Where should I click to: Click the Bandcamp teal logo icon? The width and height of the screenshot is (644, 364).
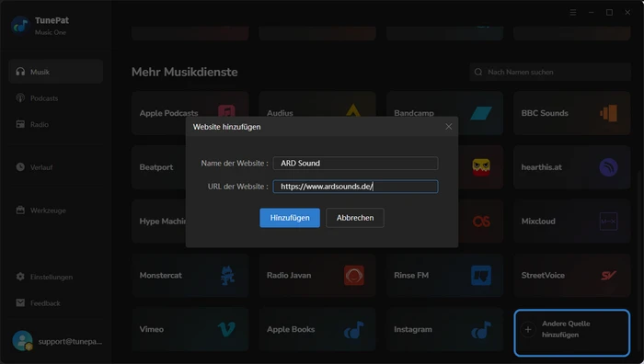point(481,113)
